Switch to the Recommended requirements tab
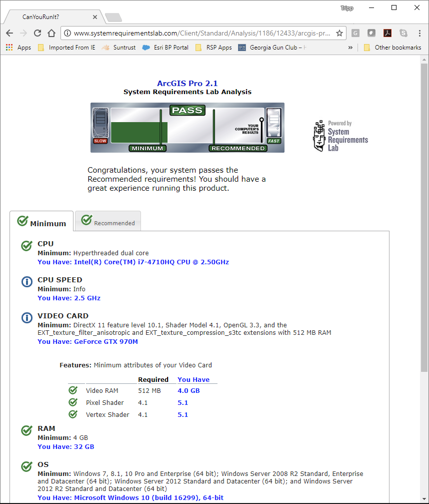This screenshot has width=429, height=504. (108, 221)
